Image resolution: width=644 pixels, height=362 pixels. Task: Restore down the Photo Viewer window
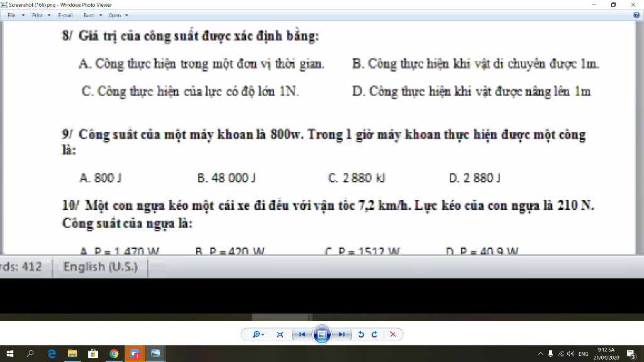click(613, 5)
